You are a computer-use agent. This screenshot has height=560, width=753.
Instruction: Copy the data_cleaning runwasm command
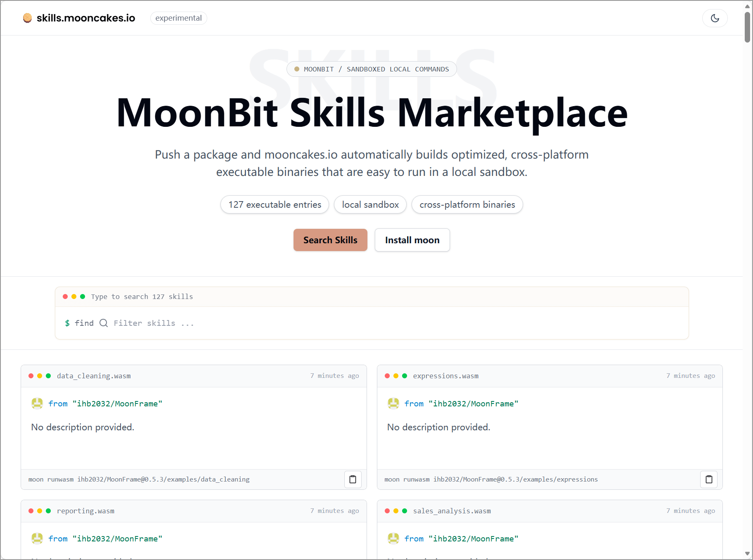tap(353, 479)
